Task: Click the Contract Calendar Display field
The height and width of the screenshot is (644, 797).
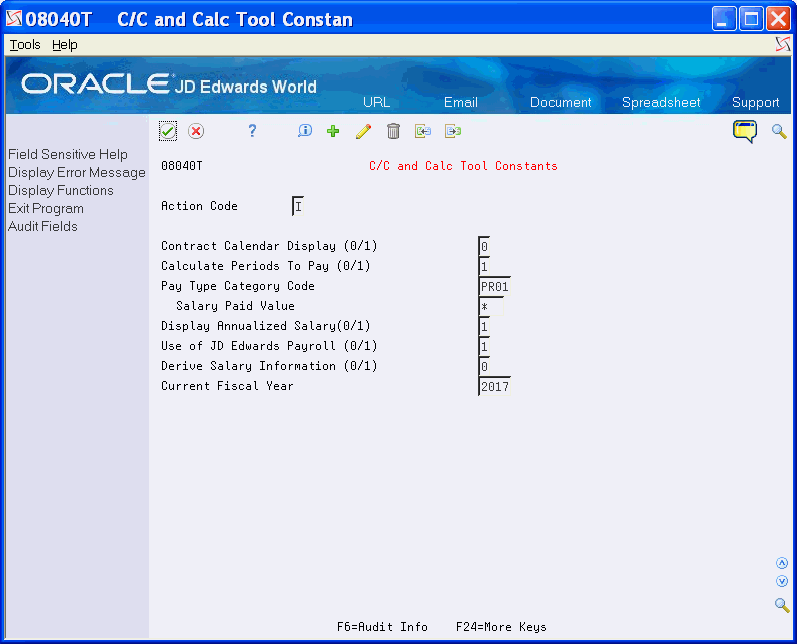Action: tap(484, 247)
